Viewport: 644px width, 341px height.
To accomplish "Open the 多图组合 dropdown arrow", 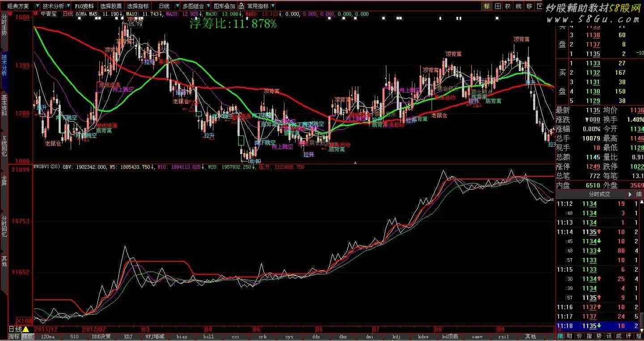I will 208,6.
